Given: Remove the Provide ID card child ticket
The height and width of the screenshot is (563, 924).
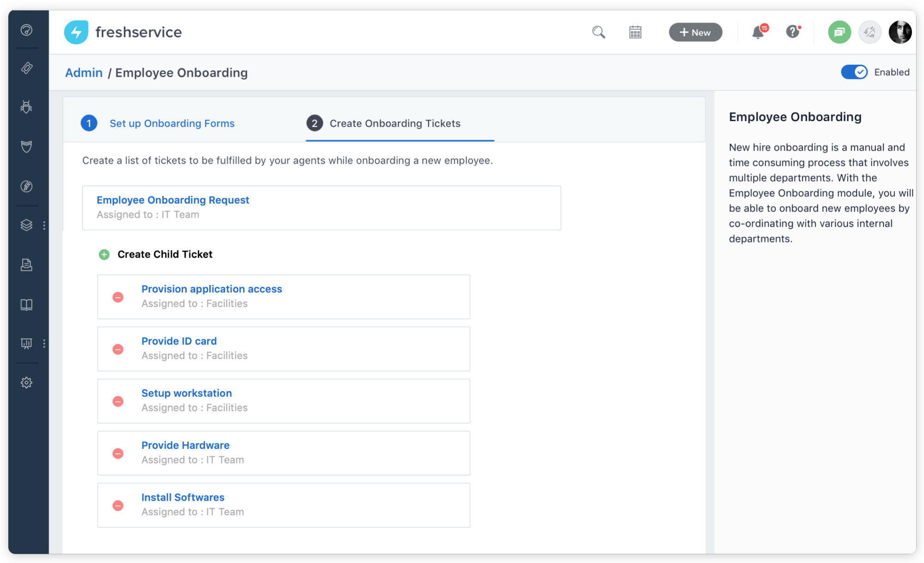Looking at the screenshot, I should coord(118,349).
